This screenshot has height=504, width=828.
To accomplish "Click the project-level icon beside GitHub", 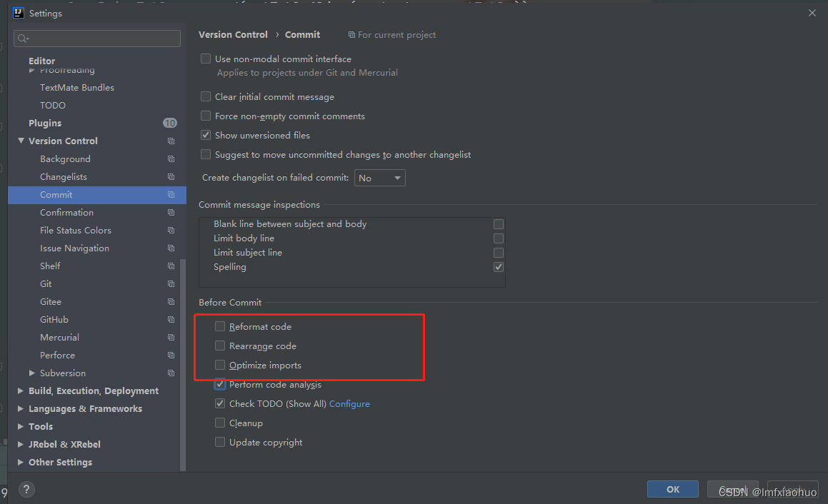I will tap(171, 320).
